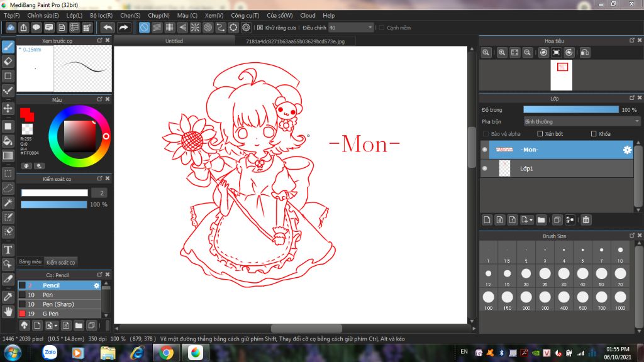
Task: Select the Gradient tool
Action: click(x=8, y=156)
